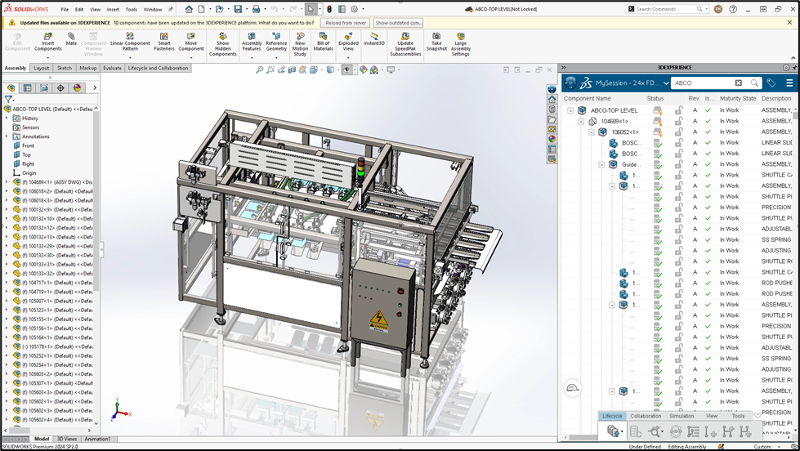This screenshot has height=451, width=800.
Task: Expand Annotations in the feature tree
Action: [x=7, y=136]
